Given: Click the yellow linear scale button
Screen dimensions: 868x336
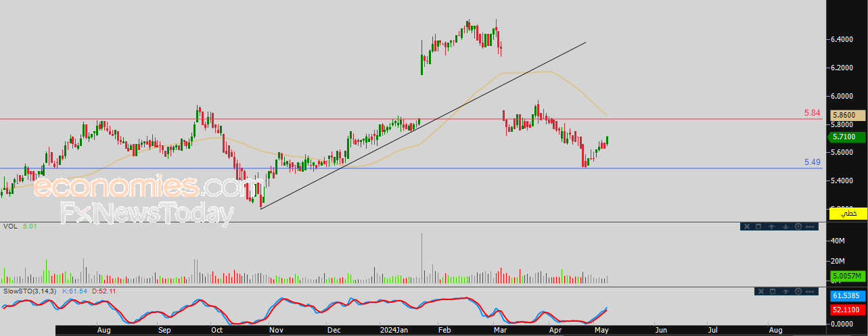Looking at the screenshot, I should 848,214.
